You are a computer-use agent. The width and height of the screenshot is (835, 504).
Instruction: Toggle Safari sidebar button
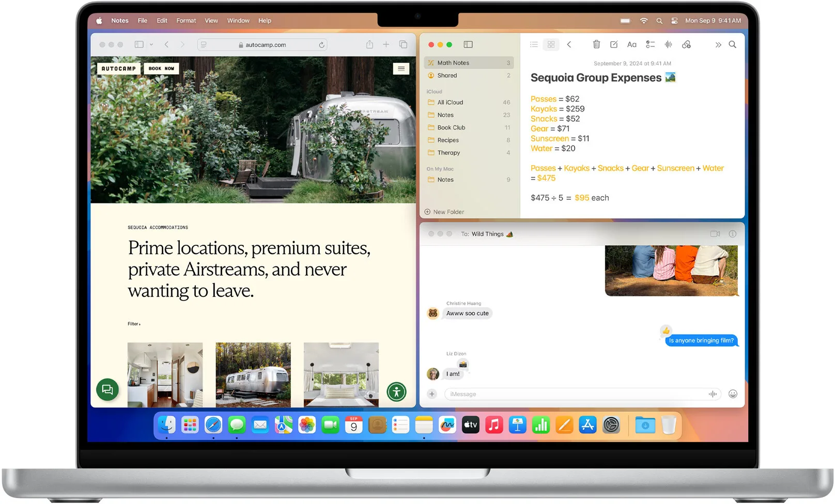click(139, 44)
